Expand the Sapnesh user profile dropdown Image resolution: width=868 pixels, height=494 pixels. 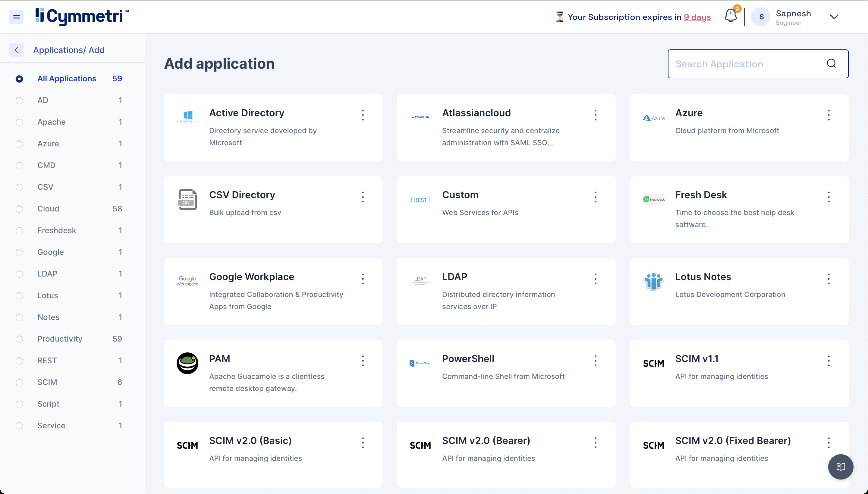pyautogui.click(x=834, y=17)
